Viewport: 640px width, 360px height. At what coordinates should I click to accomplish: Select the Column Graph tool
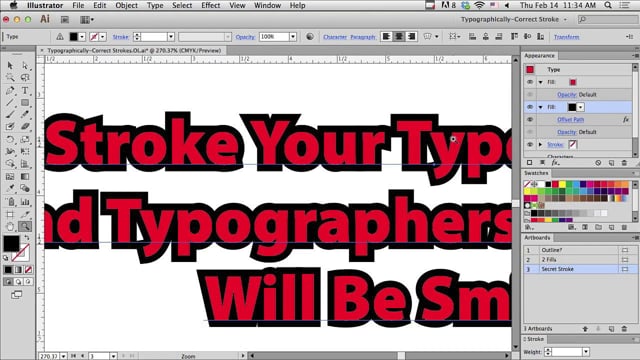coord(25,201)
